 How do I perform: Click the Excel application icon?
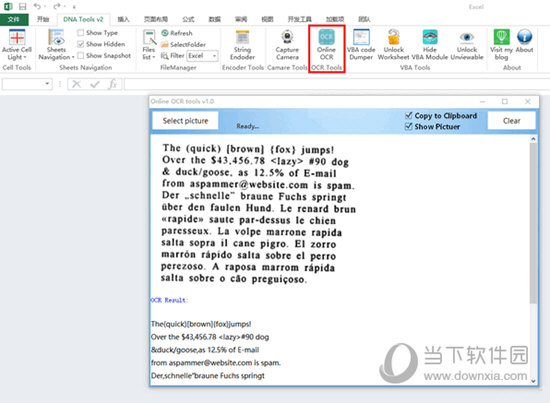pyautogui.click(x=8, y=6)
